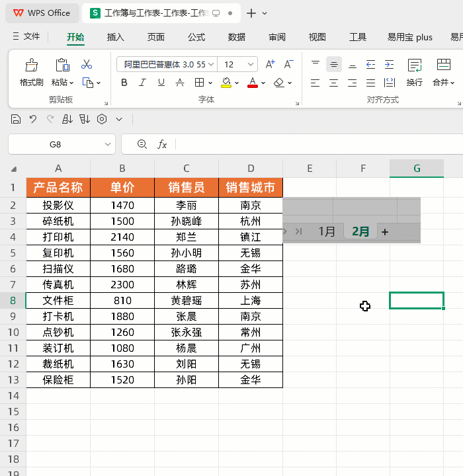
Task: Expand the quick access toolbar chevron
Action: tap(119, 119)
